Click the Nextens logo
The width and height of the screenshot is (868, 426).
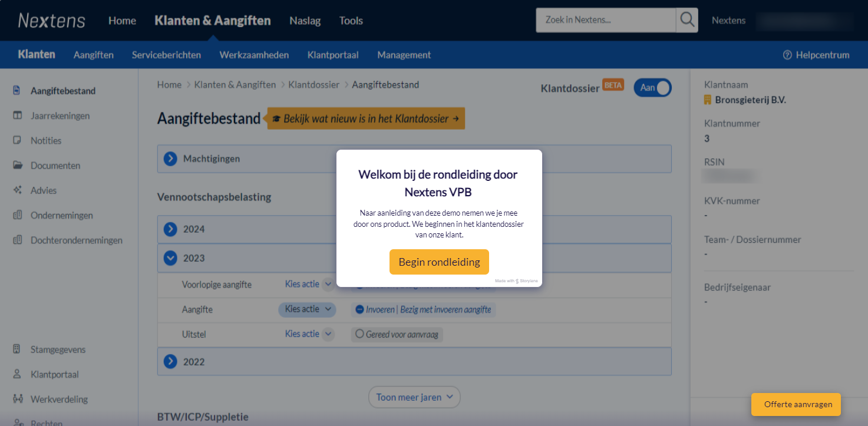coord(52,21)
